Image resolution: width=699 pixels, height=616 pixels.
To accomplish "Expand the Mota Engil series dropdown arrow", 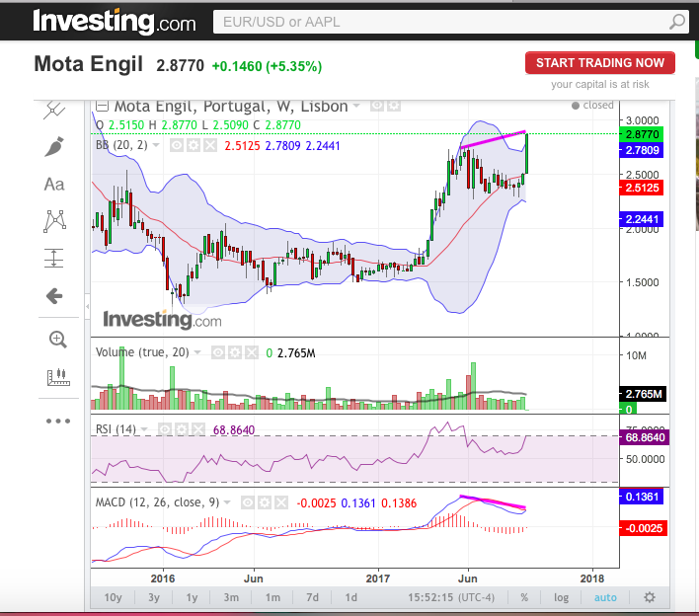I will 356,106.
